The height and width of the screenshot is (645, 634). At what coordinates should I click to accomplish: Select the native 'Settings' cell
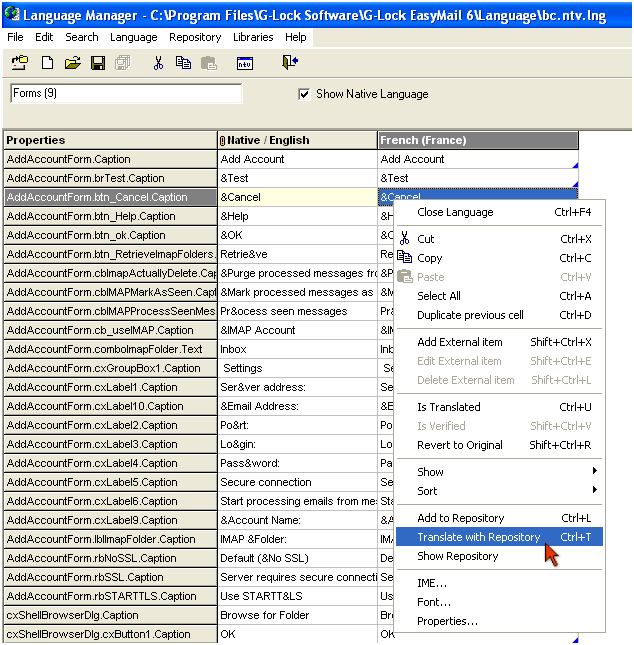coord(297,368)
